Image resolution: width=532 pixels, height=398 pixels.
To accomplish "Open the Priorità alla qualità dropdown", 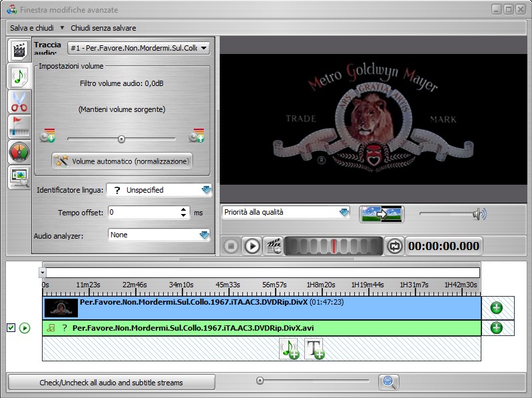I will 286,212.
